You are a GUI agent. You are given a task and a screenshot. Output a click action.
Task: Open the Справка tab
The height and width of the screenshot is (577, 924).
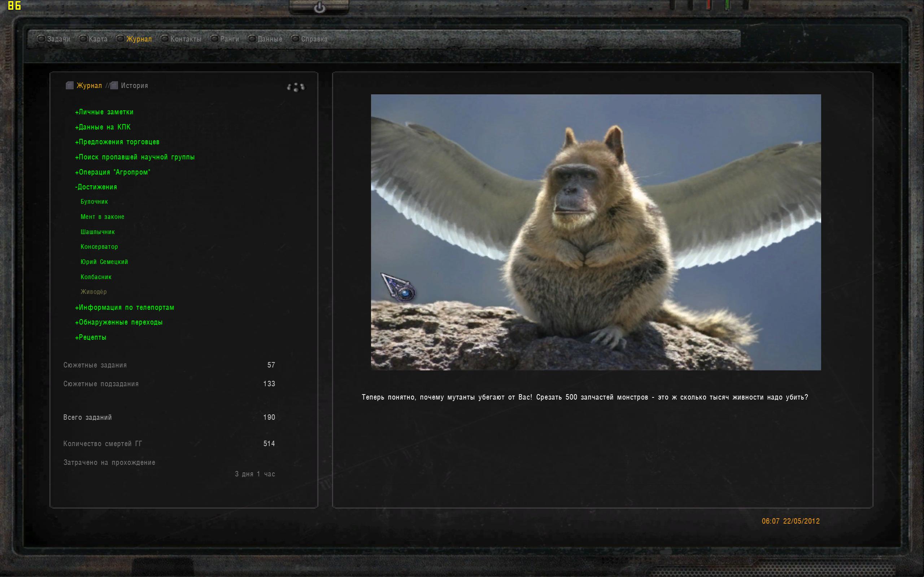pyautogui.click(x=314, y=39)
